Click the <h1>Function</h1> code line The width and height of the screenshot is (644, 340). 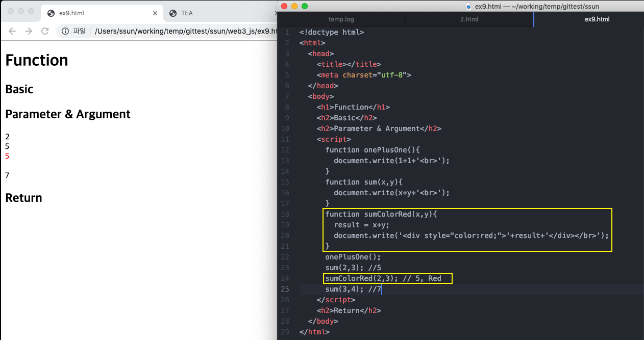coord(353,107)
